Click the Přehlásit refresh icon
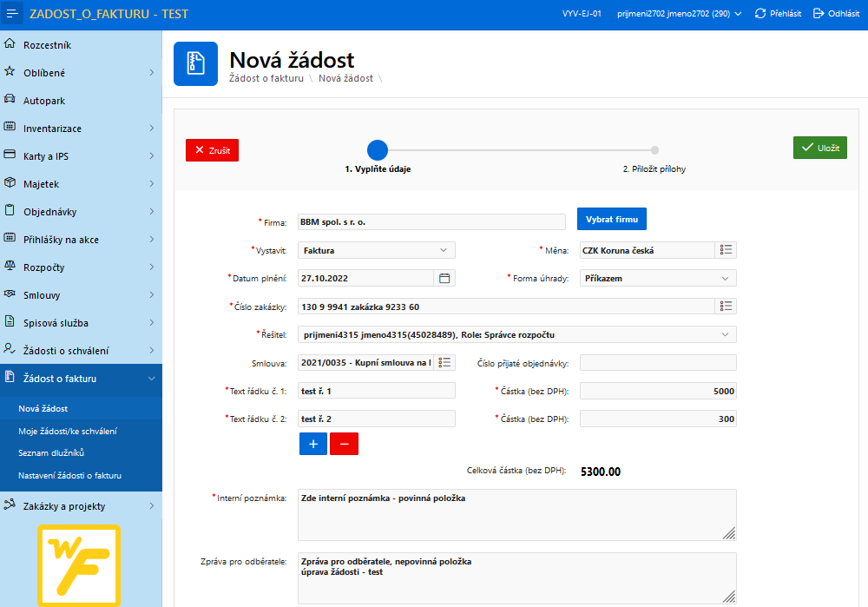Image resolution: width=868 pixels, height=607 pixels. tap(760, 13)
